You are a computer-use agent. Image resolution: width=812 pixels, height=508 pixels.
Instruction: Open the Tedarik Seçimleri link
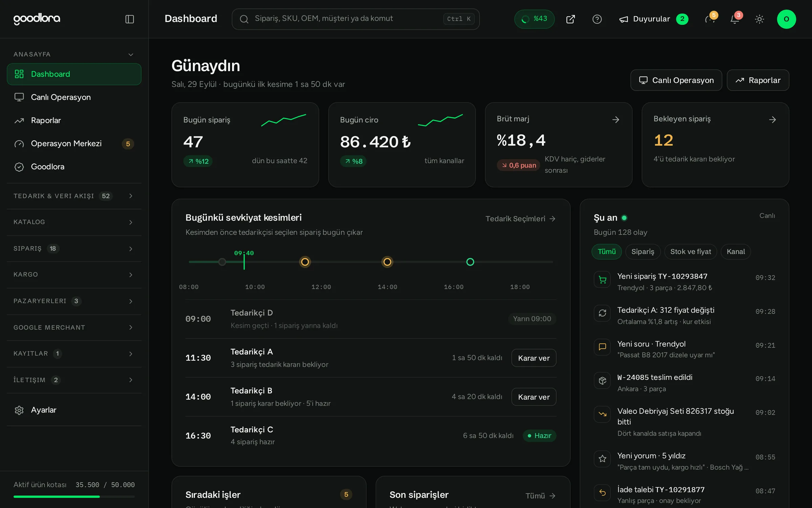520,219
